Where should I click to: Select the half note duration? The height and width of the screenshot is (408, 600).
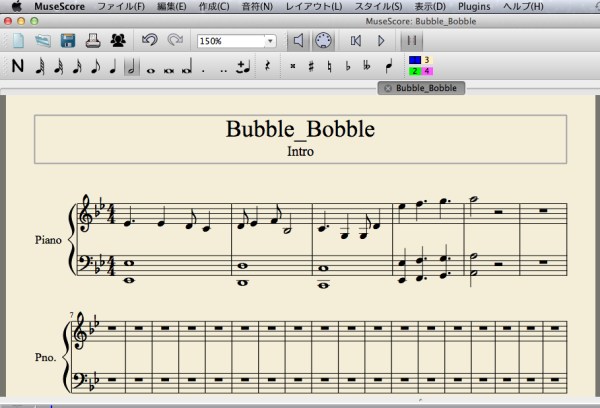131,67
